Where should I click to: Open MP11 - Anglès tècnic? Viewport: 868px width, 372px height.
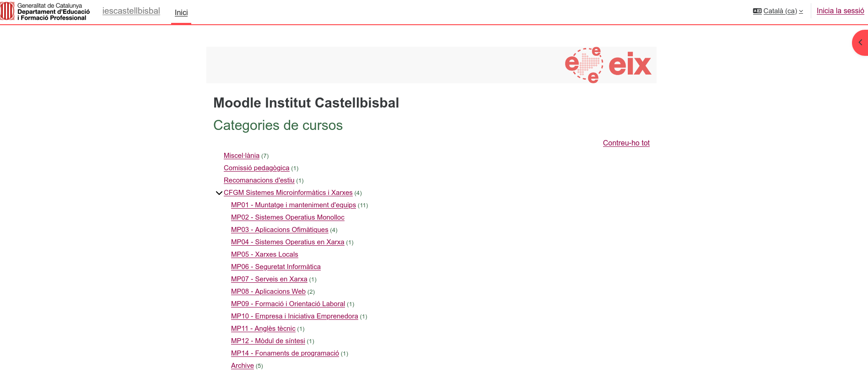pos(263,329)
